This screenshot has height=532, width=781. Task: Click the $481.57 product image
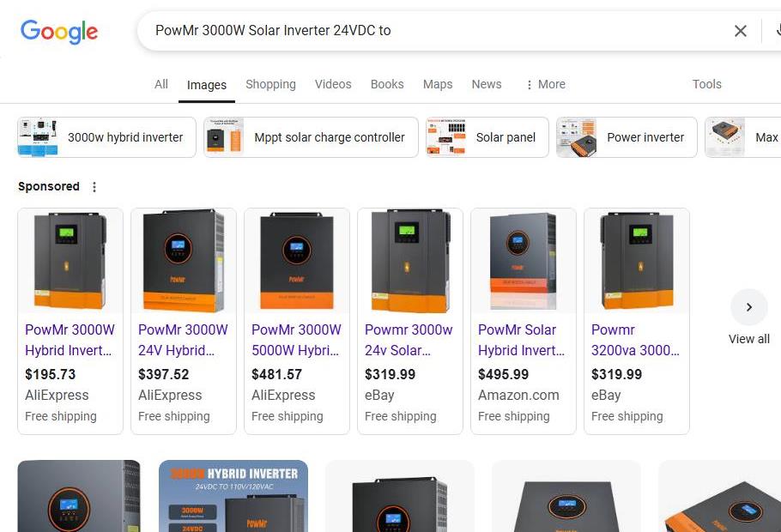coord(297,261)
